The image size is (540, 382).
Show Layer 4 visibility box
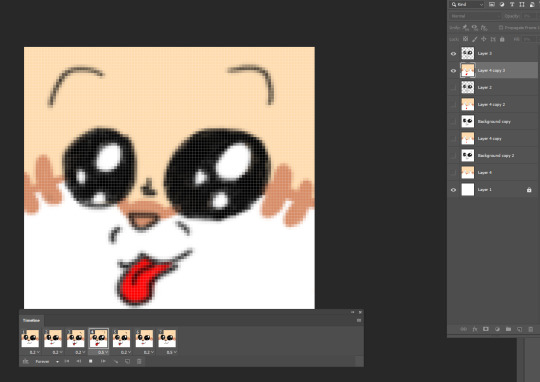coord(453,173)
